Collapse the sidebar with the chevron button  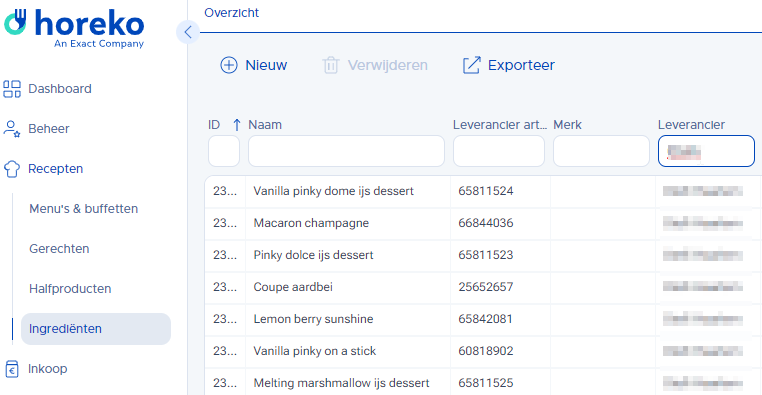click(188, 32)
